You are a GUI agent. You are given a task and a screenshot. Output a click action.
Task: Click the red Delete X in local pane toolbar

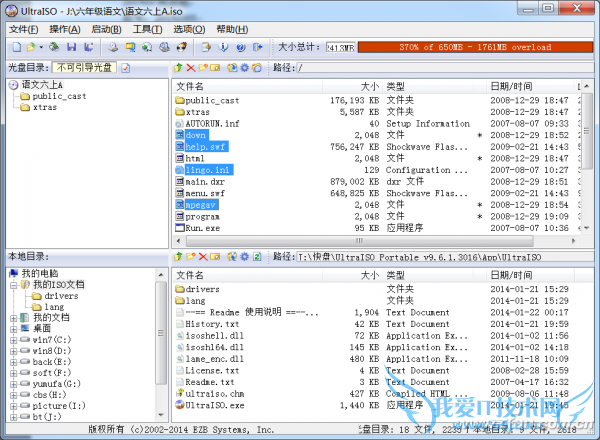tap(203, 257)
